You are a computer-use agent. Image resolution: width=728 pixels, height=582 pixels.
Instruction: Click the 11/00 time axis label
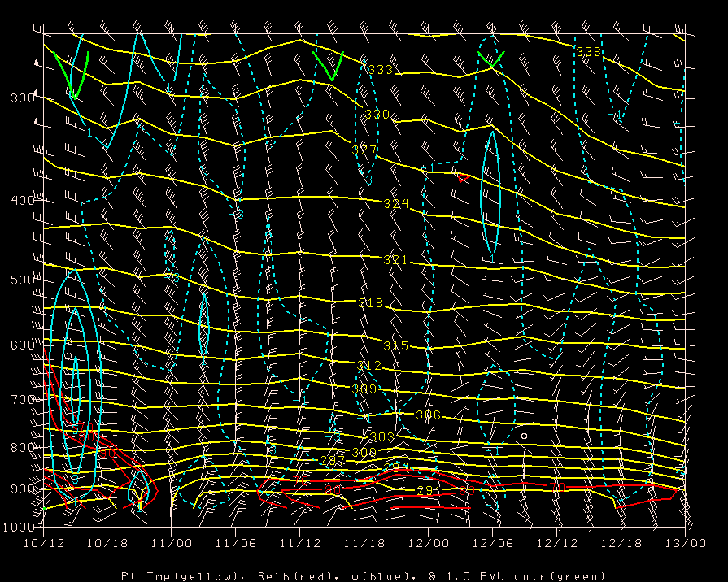click(171, 541)
